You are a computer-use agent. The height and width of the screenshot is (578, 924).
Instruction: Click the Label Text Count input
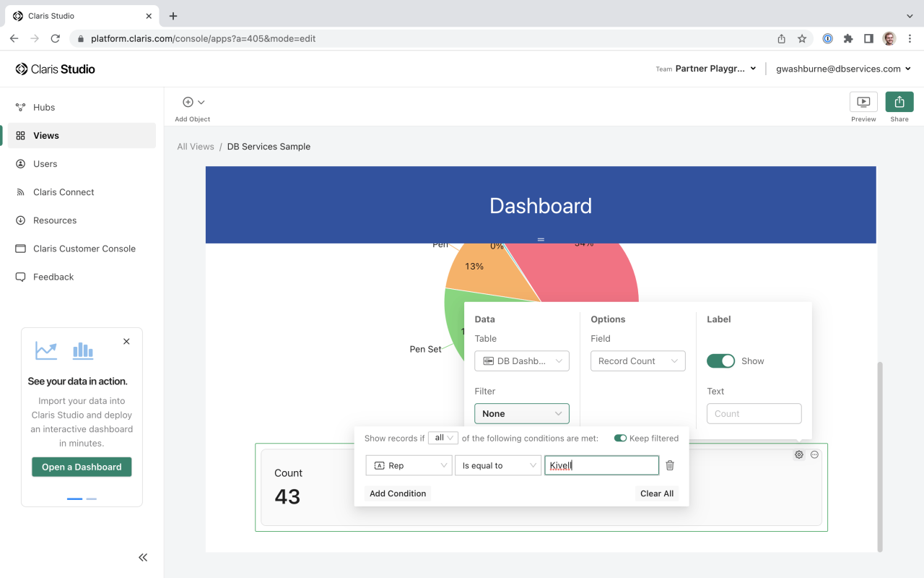(754, 413)
